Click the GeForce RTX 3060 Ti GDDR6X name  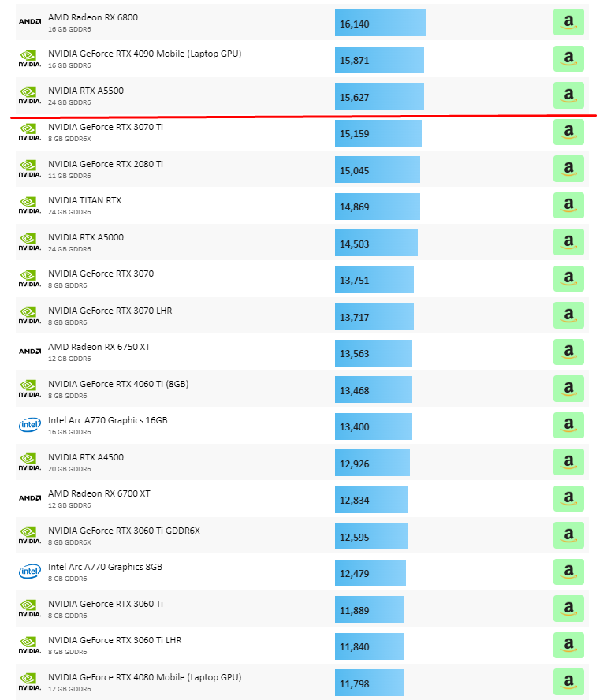click(x=124, y=531)
